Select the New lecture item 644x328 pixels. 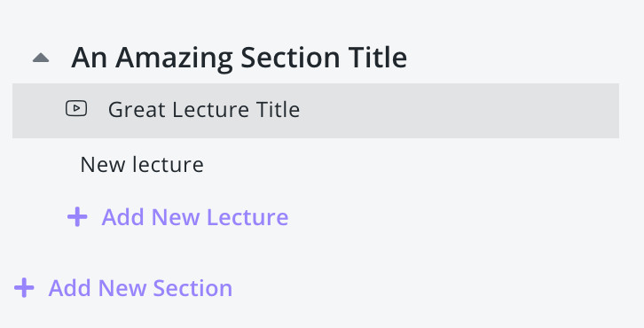pos(142,165)
